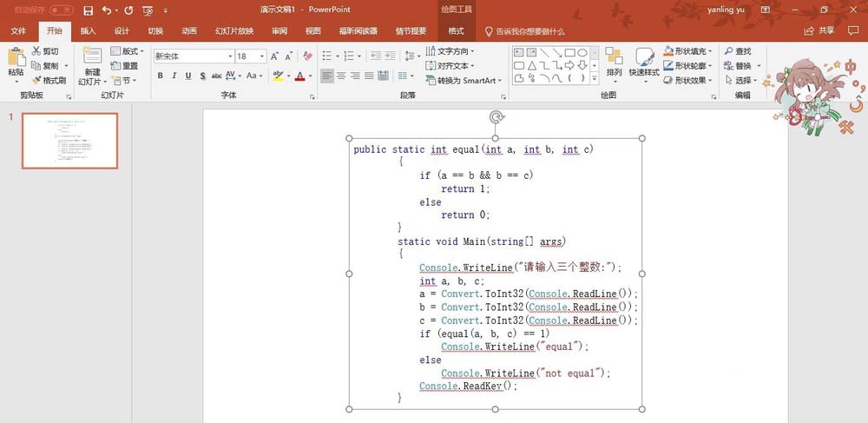Click the clear formatting eraser icon
Screen dimensions: 868x423
[307, 56]
